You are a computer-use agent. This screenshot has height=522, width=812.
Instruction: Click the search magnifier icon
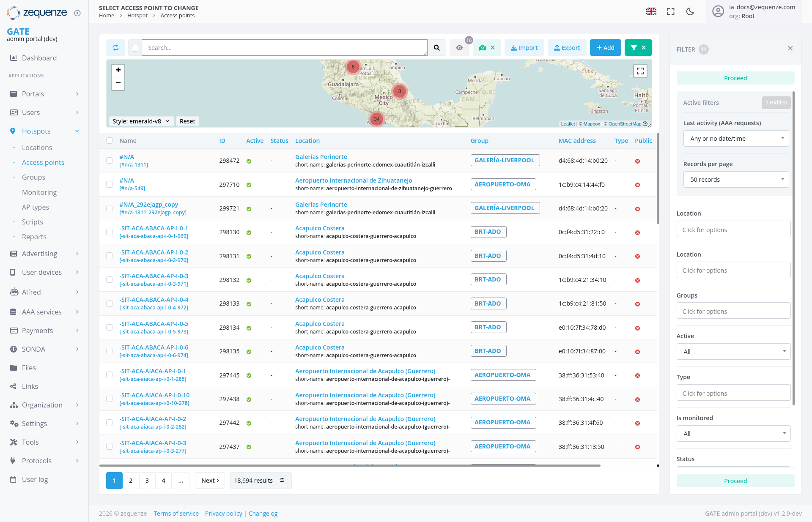437,47
